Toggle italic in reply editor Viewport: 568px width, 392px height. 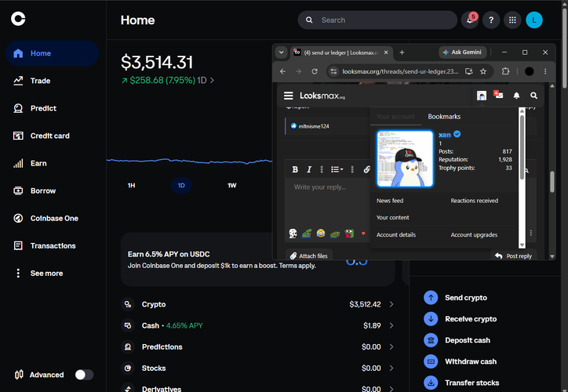click(x=309, y=169)
